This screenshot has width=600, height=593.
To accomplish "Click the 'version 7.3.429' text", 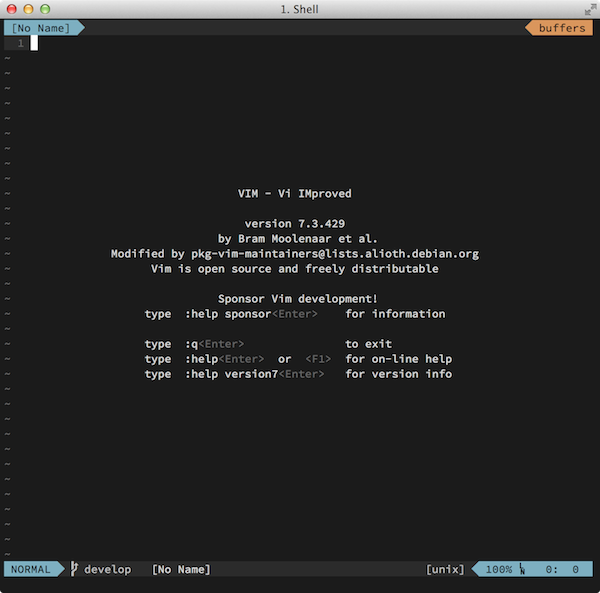I will [295, 223].
